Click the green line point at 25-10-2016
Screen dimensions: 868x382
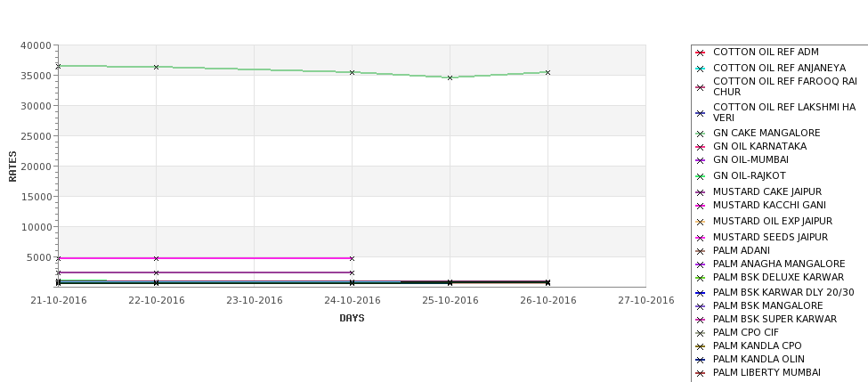pyautogui.click(x=450, y=78)
